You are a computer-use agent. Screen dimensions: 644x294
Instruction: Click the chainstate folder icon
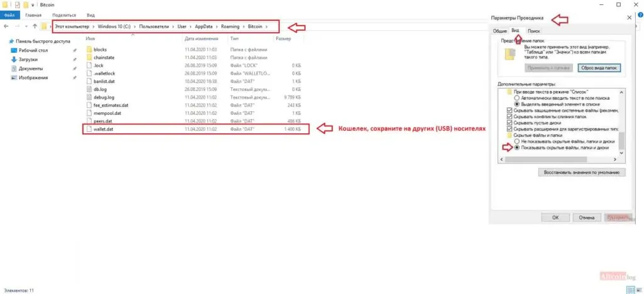89,57
